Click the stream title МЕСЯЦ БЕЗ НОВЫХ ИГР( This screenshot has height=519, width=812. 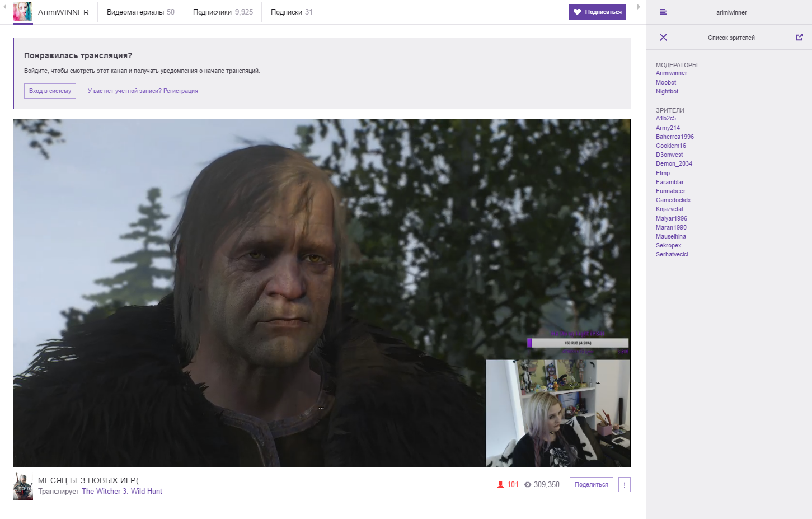[88, 480]
